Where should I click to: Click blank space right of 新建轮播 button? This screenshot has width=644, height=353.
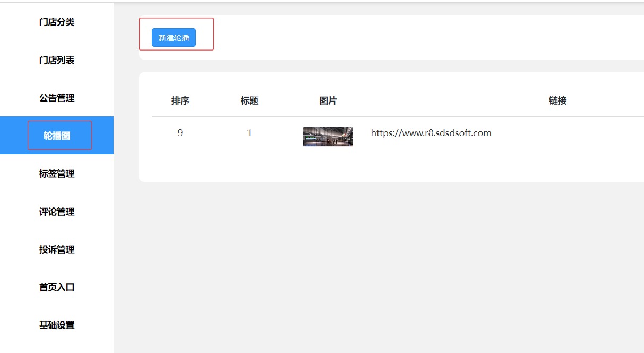(x=398, y=38)
